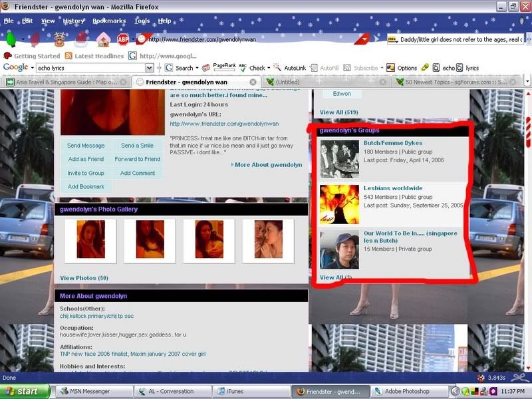The image size is (532, 399).
Task: Click the Adblock Plus ABP icon
Action: 123,39
